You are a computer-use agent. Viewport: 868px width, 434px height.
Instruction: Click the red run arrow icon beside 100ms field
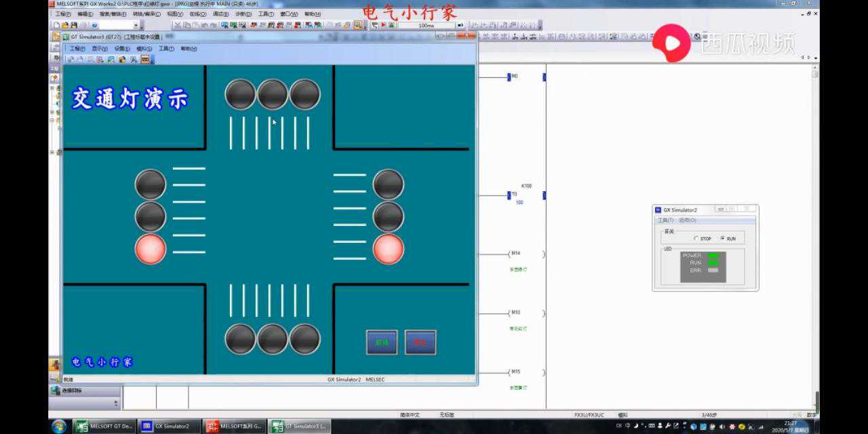pyautogui.click(x=383, y=25)
